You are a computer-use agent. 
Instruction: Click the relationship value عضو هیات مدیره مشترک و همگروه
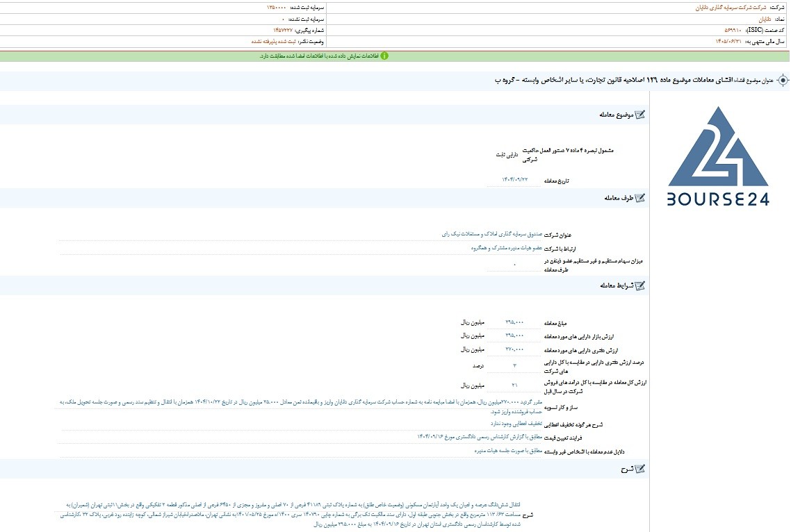(507, 248)
